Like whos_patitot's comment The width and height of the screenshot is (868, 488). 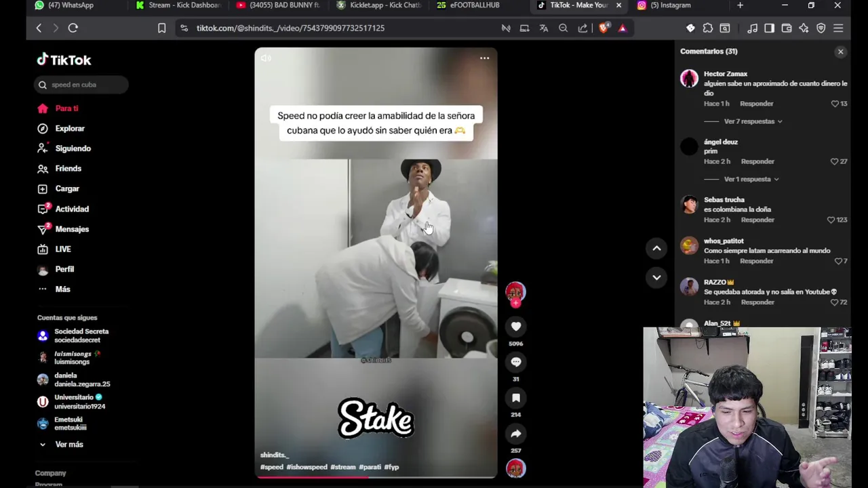(x=838, y=261)
